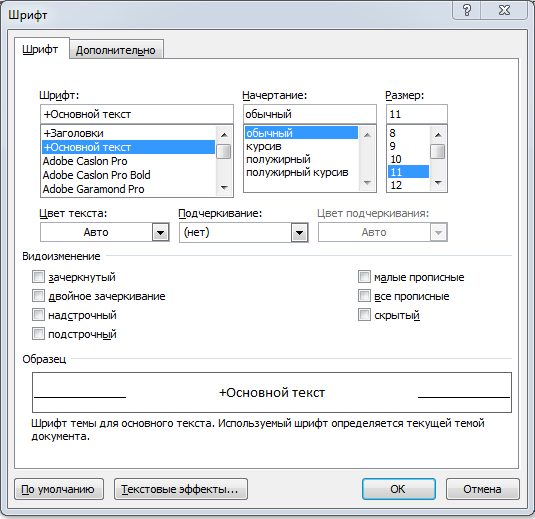Focus the Размер size input field
535x519 pixels.
coord(417,114)
